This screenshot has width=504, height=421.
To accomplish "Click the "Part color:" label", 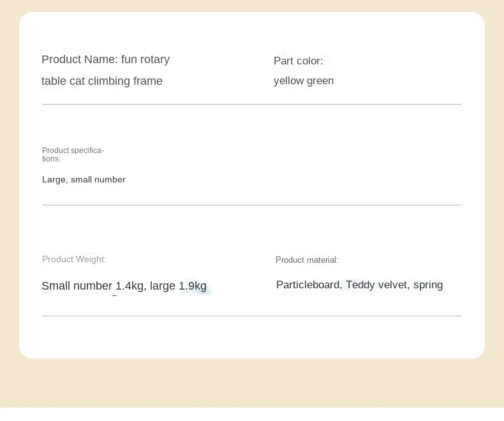I will [298, 61].
